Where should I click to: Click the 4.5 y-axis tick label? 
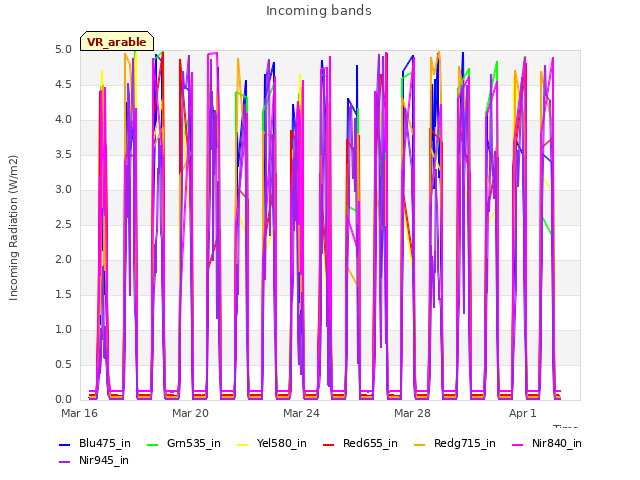63,84
